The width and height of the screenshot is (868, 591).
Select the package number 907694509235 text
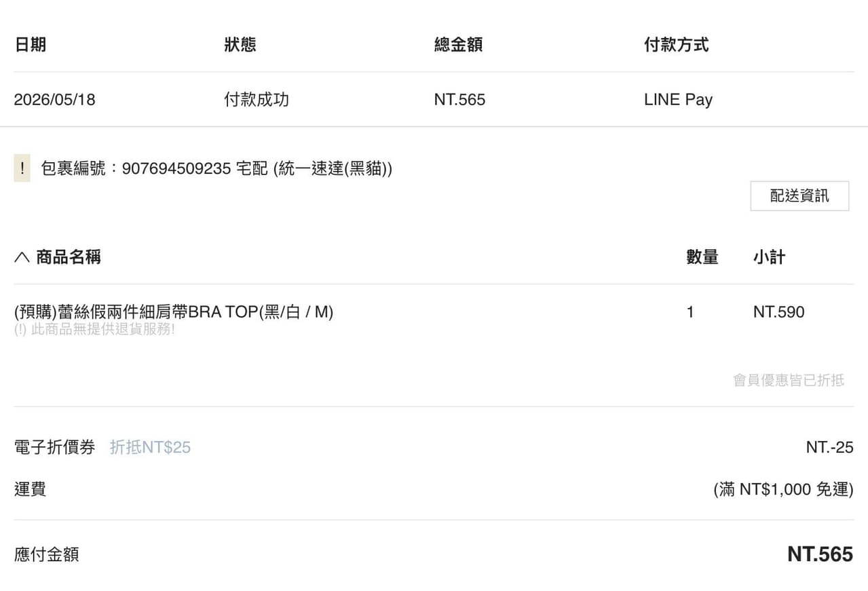pyautogui.click(x=176, y=168)
